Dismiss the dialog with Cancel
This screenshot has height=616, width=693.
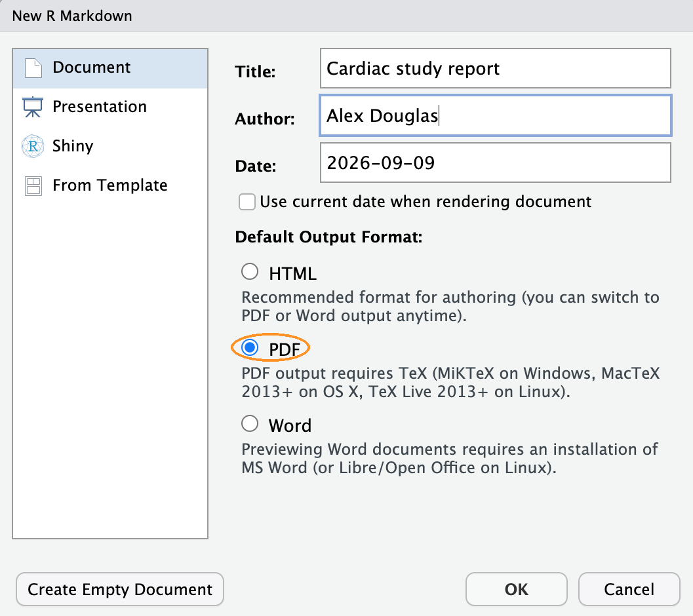tap(629, 590)
